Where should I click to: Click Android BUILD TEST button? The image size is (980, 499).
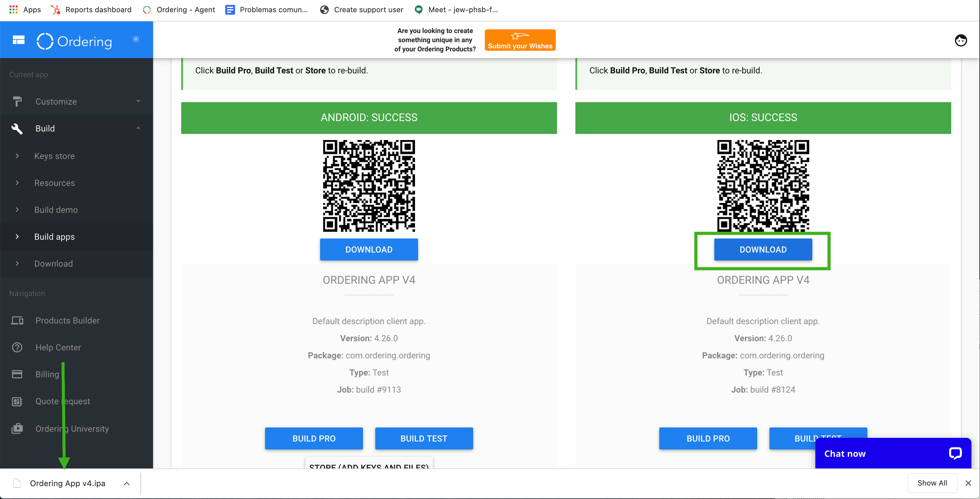tap(424, 438)
